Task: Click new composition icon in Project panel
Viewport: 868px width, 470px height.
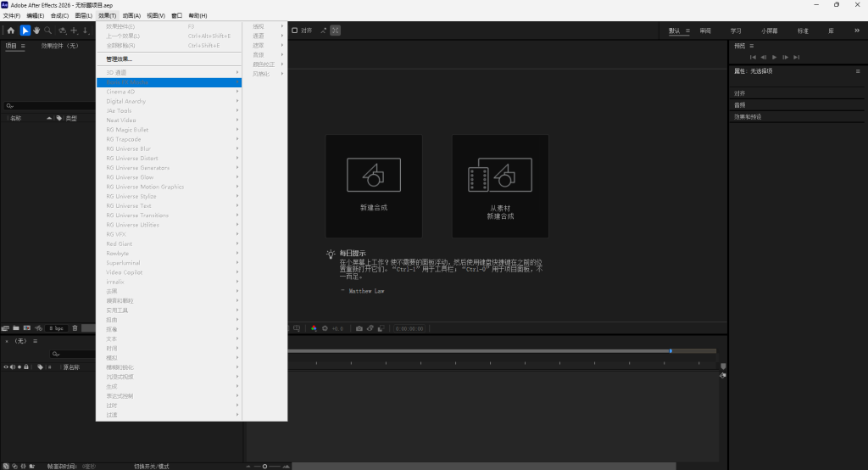Action: point(26,328)
